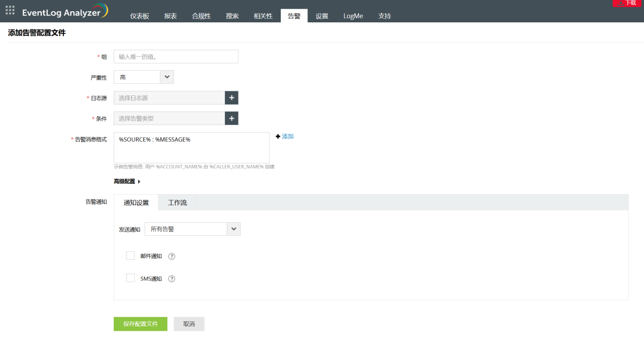
Task: Open the 发送通知 dropdown
Action: [233, 229]
